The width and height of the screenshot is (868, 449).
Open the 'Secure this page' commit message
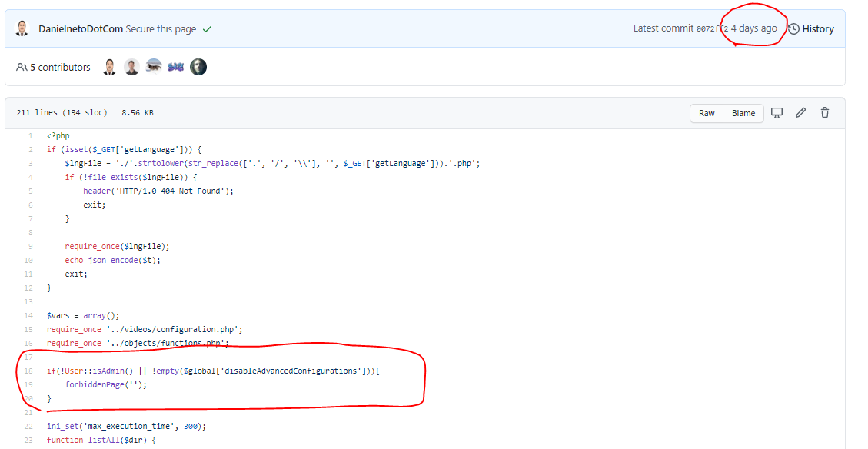(161, 28)
